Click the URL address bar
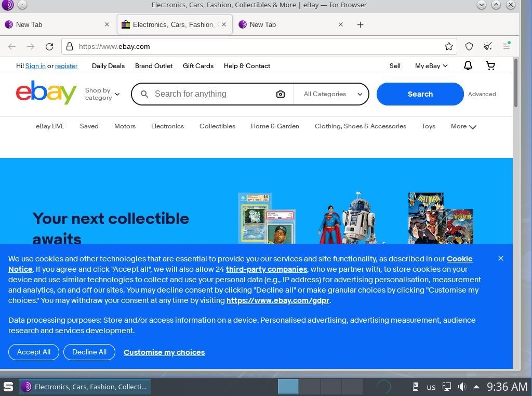532x396 pixels. point(259,46)
